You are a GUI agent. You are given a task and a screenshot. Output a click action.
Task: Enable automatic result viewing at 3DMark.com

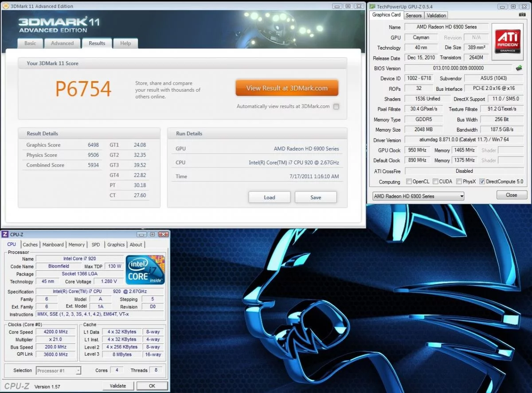[x=336, y=106]
